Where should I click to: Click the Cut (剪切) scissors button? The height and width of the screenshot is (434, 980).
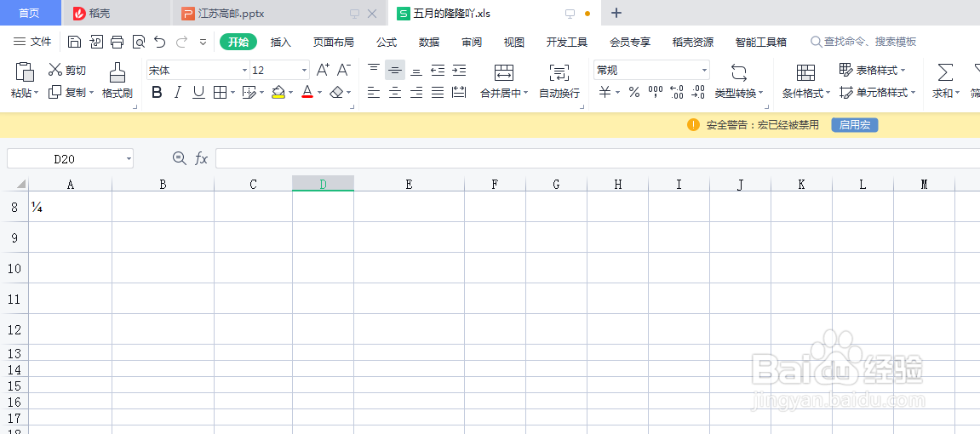67,70
